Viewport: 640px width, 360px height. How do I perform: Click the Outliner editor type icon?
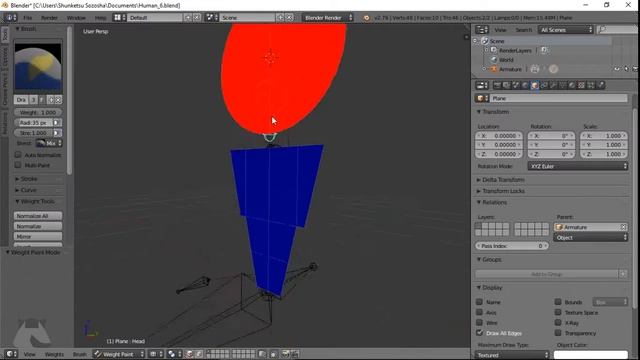(x=482, y=30)
